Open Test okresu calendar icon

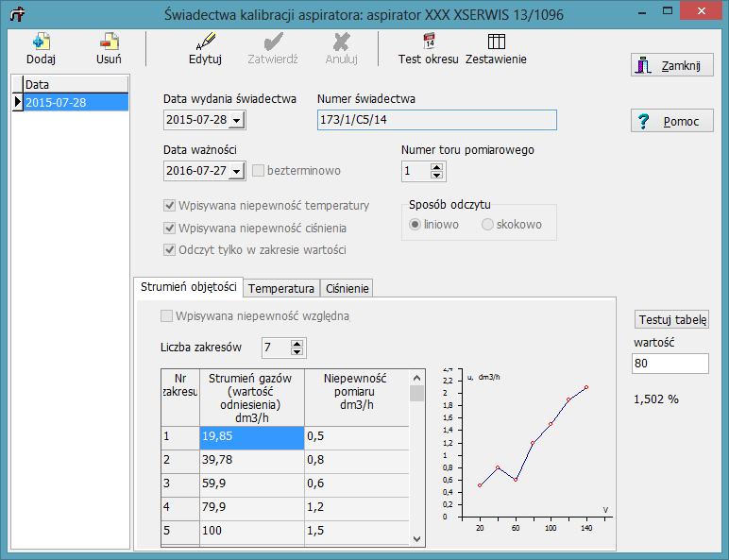[429, 42]
